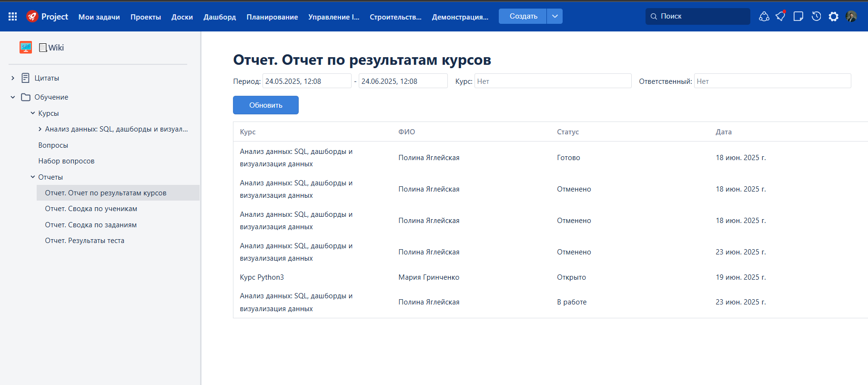Viewport: 868px width, 385px height.
Task: Expand Анализ данных course node in sidebar
Action: tap(40, 129)
